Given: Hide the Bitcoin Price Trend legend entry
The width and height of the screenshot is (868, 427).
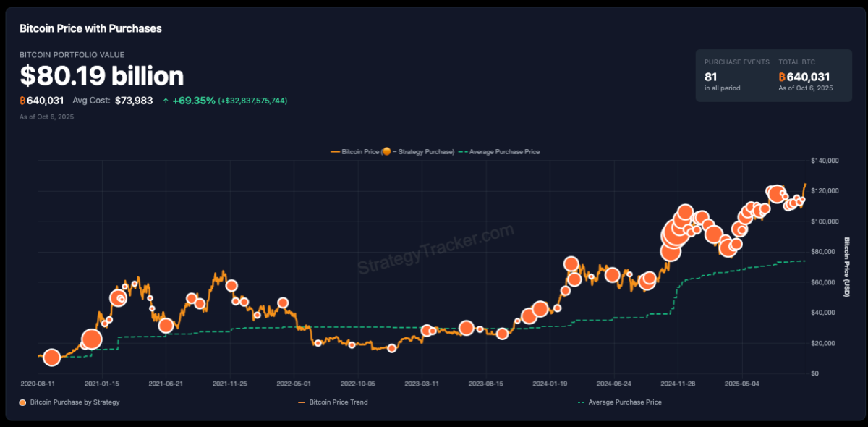Looking at the screenshot, I should tap(338, 402).
